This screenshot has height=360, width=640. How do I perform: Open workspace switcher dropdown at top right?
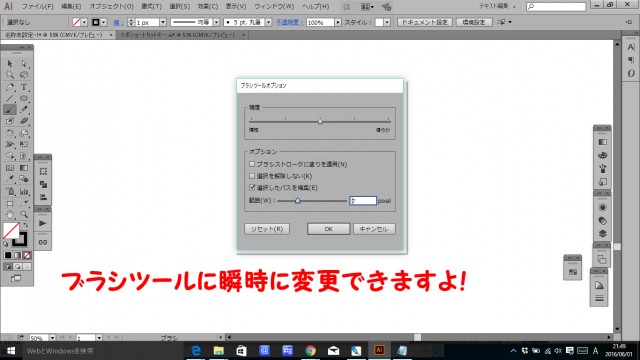497,6
